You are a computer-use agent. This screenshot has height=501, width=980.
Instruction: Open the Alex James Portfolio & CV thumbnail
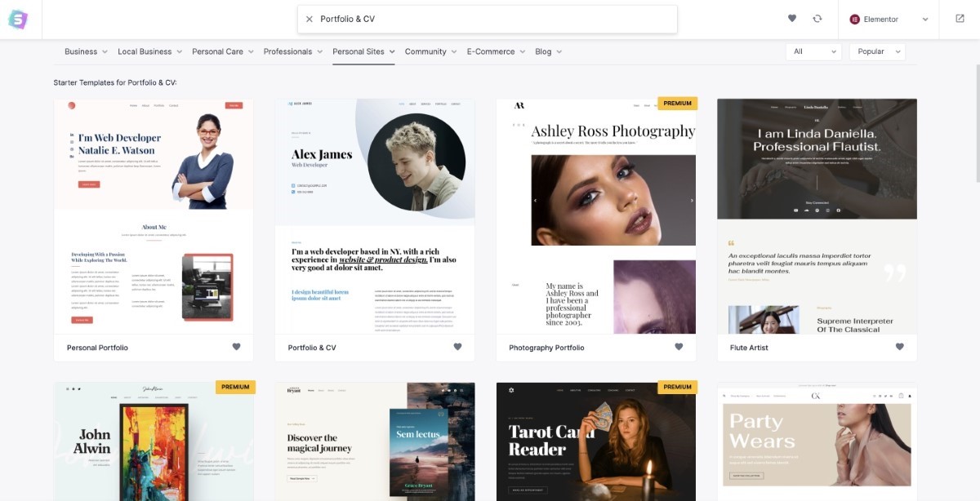tap(375, 216)
